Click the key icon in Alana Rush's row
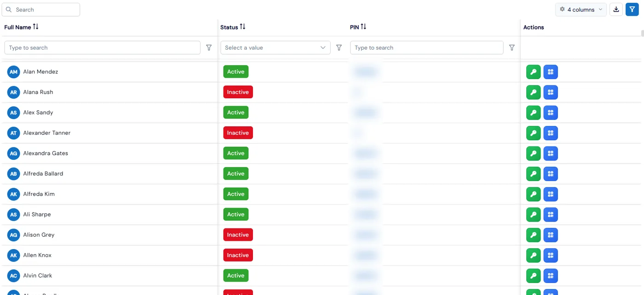Screen dimensions: 644x295 coord(534,92)
